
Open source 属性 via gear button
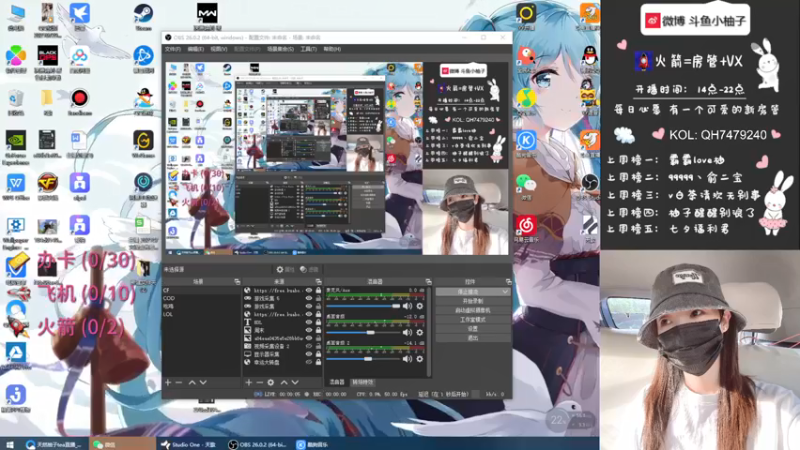(285, 269)
